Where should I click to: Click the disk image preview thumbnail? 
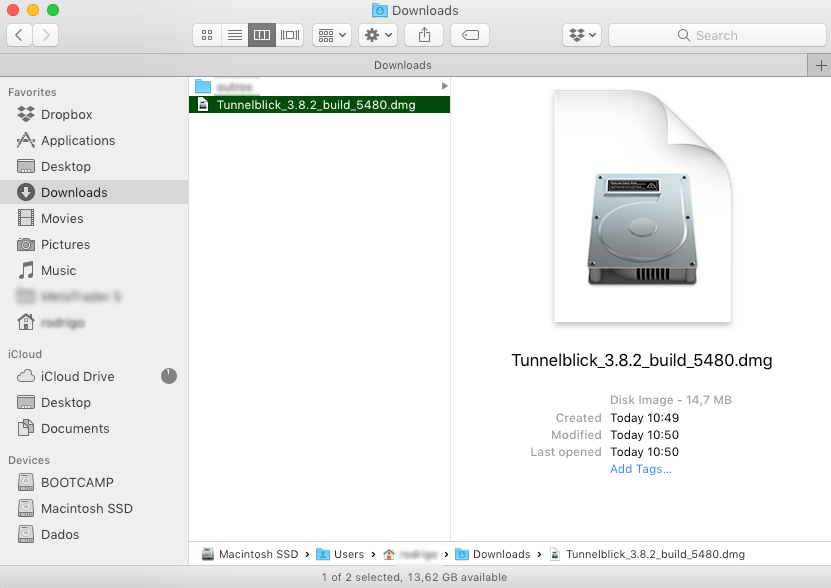[642, 206]
